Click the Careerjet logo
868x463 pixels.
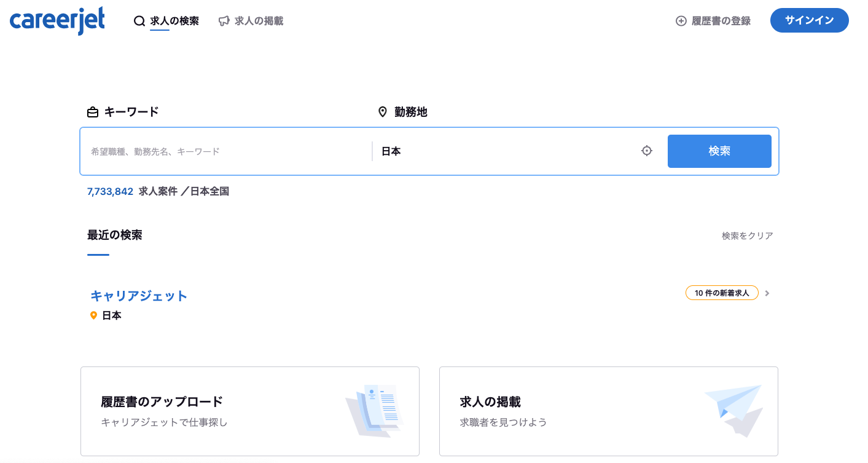(57, 20)
